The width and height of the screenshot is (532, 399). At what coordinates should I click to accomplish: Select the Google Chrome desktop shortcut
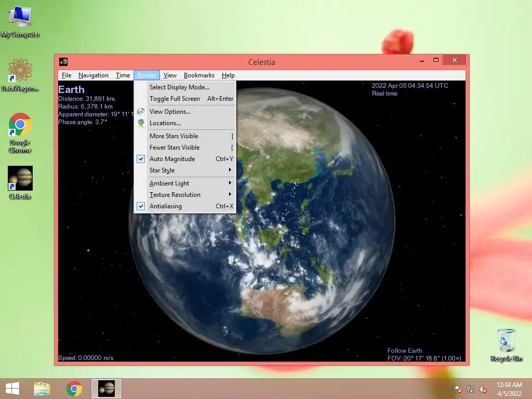point(20,132)
